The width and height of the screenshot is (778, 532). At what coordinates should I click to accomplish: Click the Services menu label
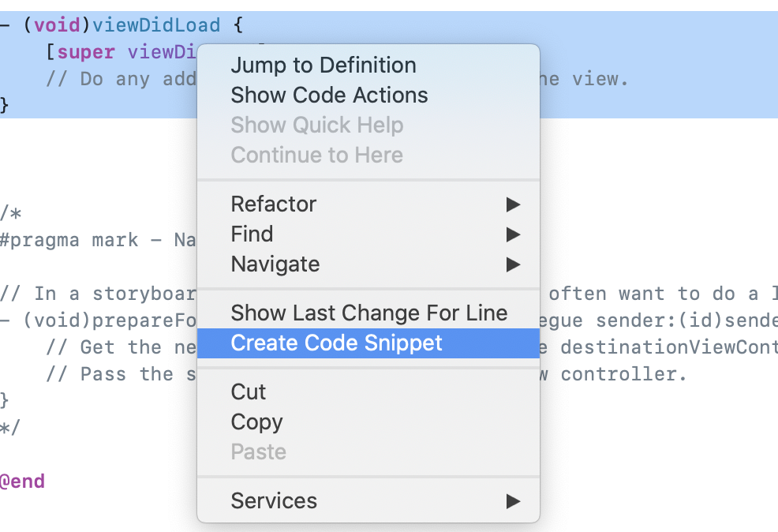[x=274, y=501]
